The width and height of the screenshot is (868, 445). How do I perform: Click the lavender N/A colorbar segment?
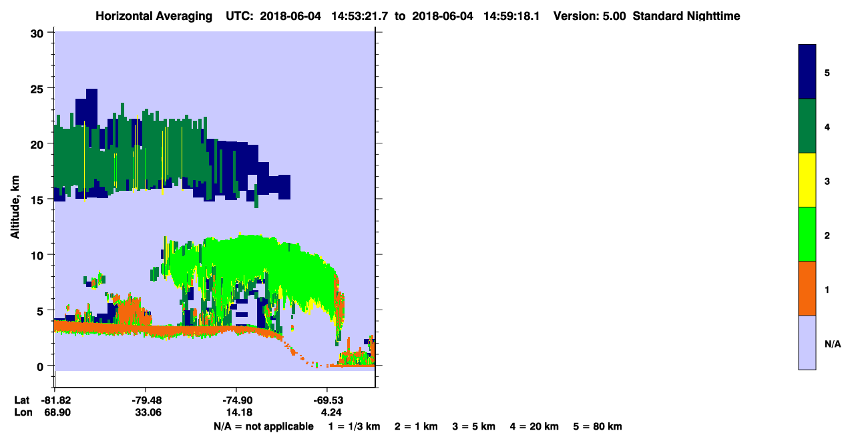tap(807, 342)
